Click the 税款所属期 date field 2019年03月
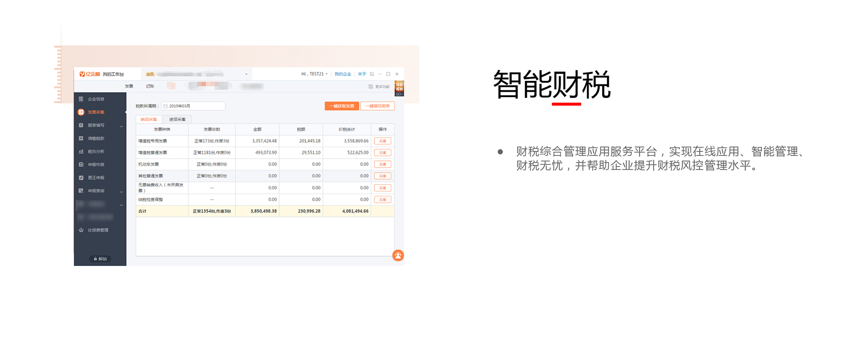This screenshot has width=868, height=342. coord(193,106)
